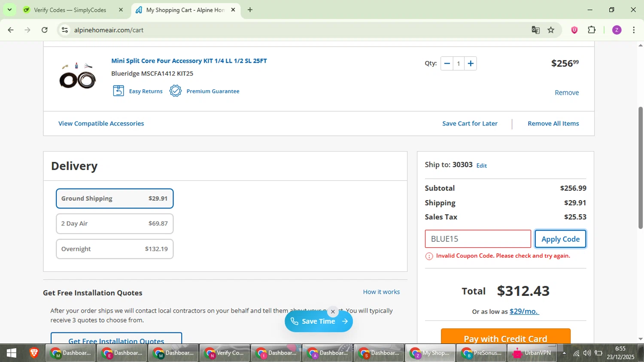
Task: Open the clock showing 6:55
Action: [620, 353]
